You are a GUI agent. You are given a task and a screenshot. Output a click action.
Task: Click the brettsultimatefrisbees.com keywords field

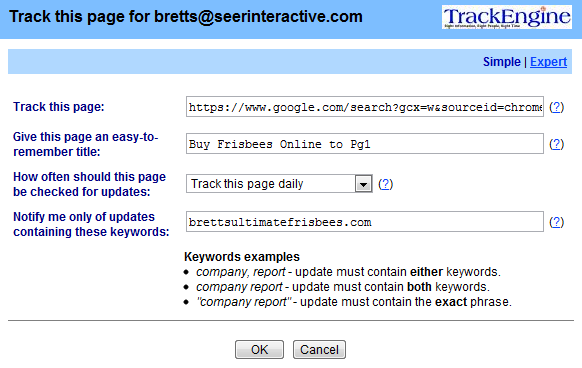click(x=365, y=222)
